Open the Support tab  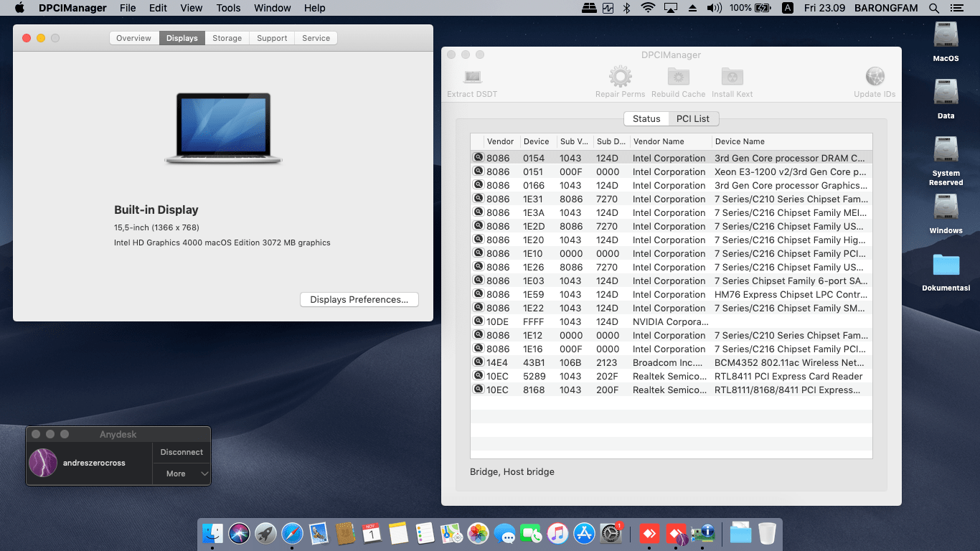tap(272, 38)
